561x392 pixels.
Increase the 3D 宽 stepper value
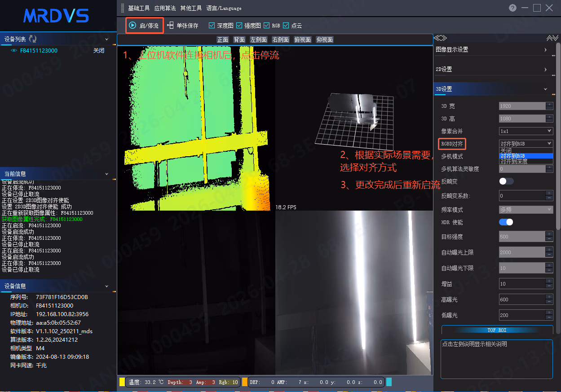click(x=549, y=104)
